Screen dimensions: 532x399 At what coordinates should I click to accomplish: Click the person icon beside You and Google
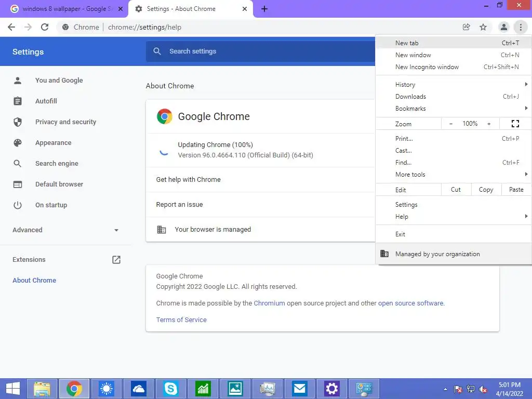pyautogui.click(x=18, y=81)
